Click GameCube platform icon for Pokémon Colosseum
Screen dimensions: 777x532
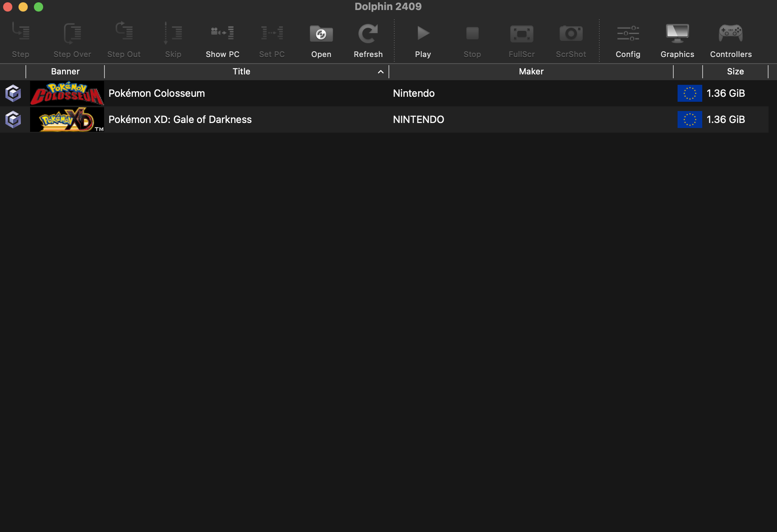tap(13, 93)
